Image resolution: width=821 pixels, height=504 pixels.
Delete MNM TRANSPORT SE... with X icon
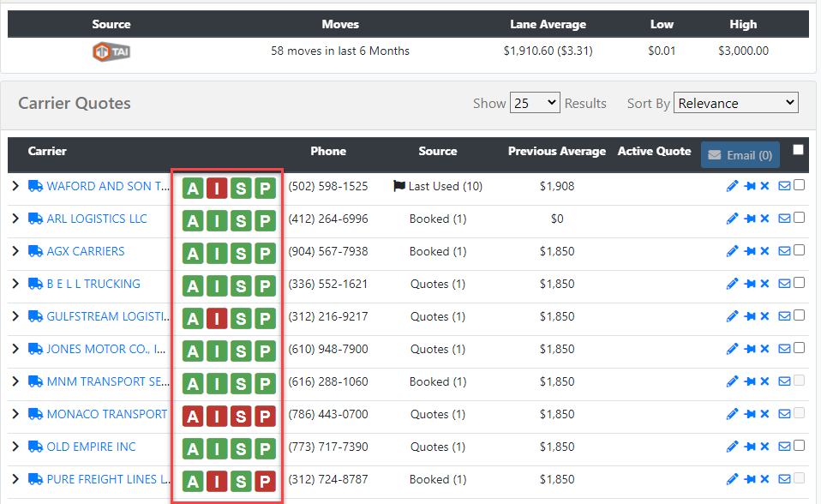(764, 381)
